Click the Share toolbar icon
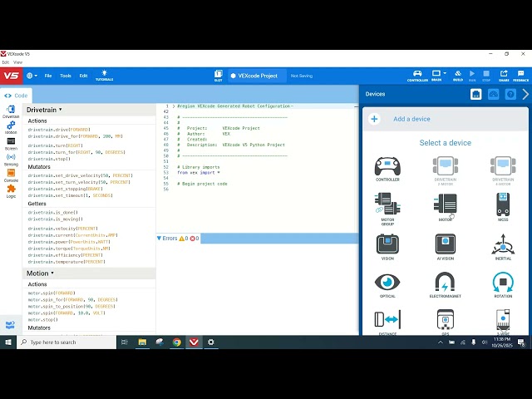 click(504, 76)
